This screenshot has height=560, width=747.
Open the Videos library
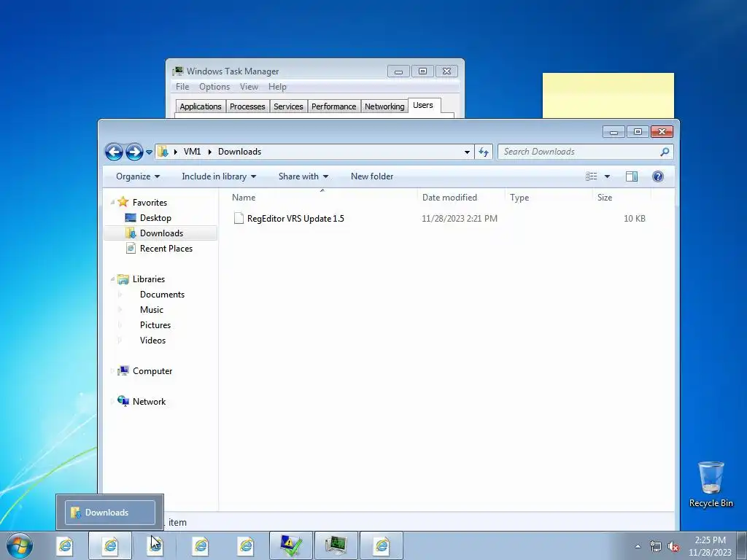click(152, 340)
